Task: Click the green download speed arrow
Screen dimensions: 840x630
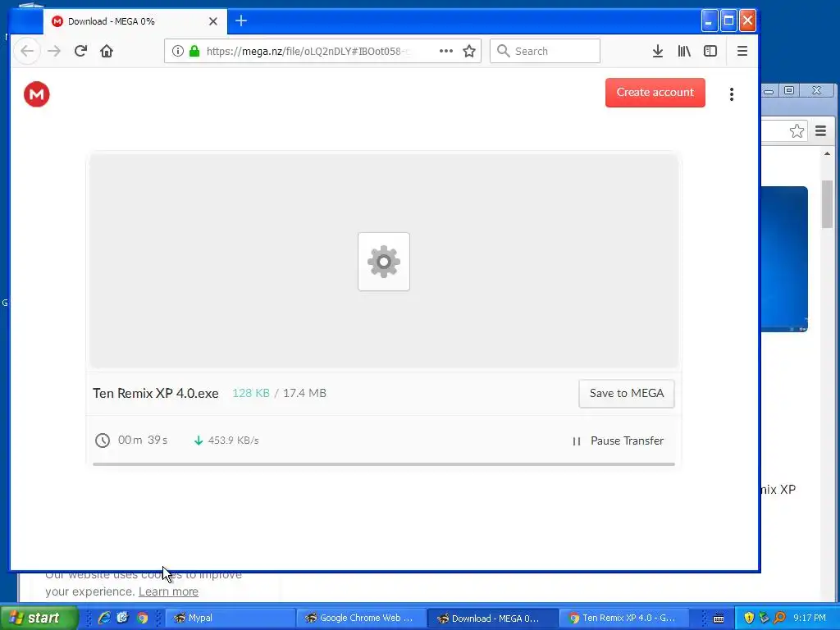Action: [199, 441]
